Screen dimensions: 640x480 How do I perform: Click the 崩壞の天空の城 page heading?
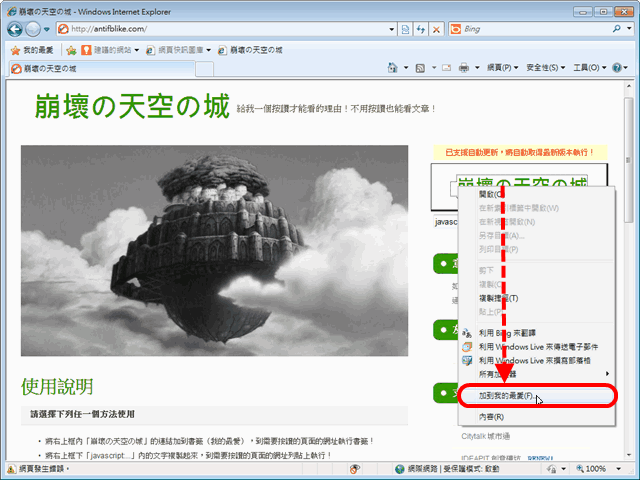[x=132, y=106]
